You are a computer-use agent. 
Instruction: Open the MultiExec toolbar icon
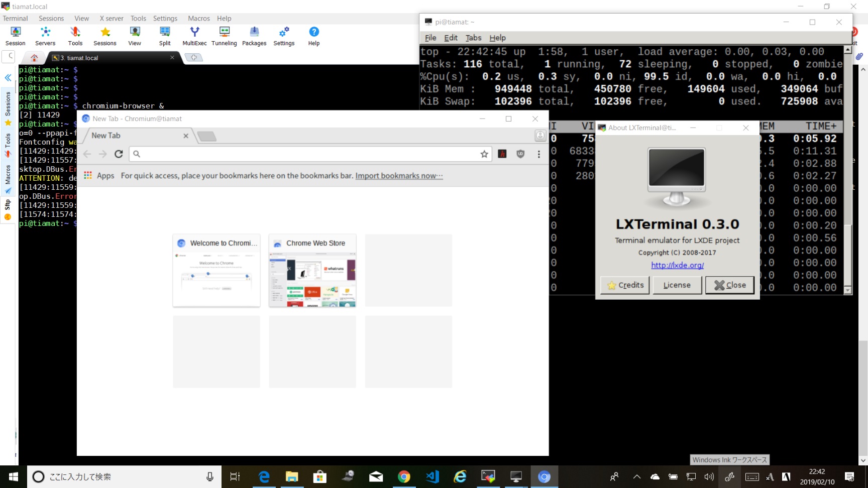pyautogui.click(x=194, y=36)
